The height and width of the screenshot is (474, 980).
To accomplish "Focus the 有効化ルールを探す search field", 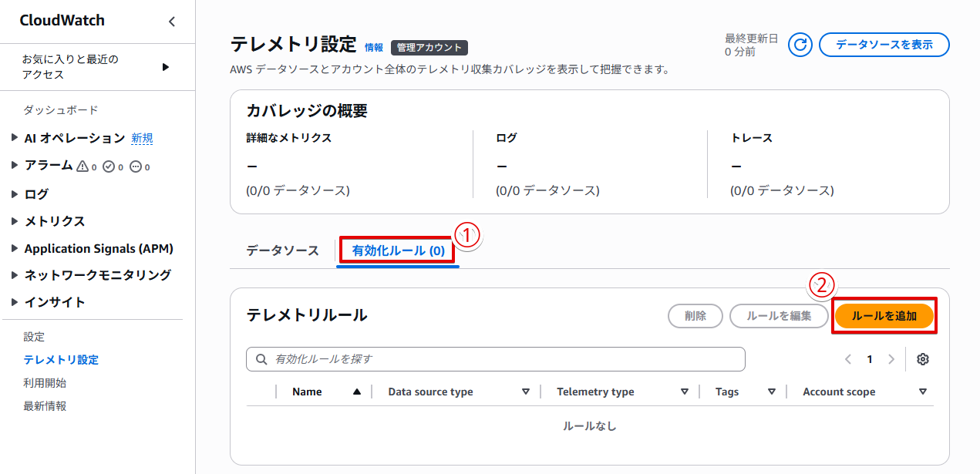I will (496, 359).
